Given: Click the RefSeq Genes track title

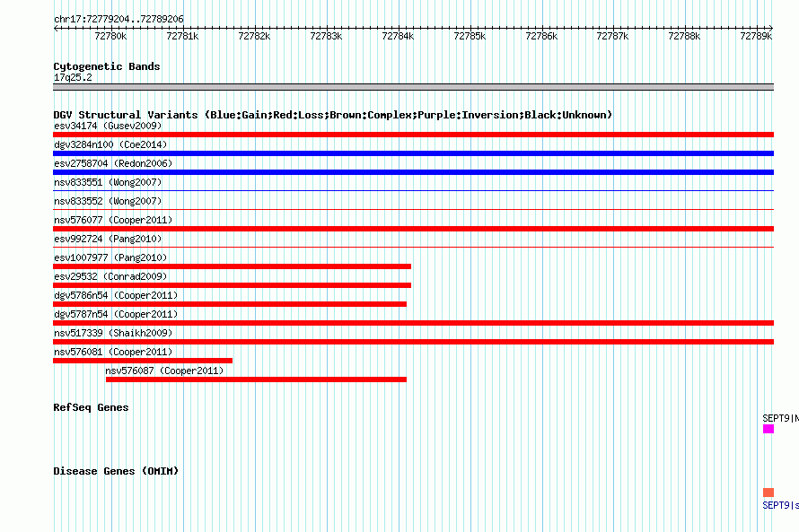Looking at the screenshot, I should tap(91, 407).
